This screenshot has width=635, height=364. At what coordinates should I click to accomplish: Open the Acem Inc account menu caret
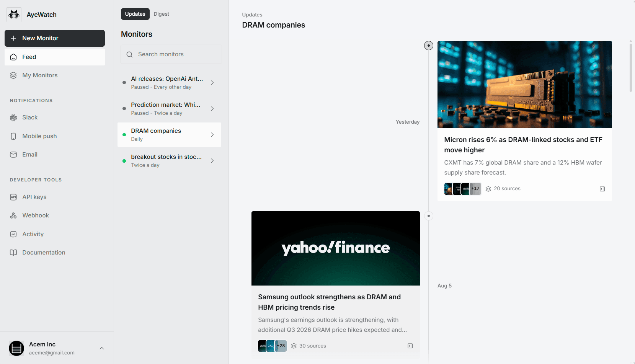[x=102, y=348]
